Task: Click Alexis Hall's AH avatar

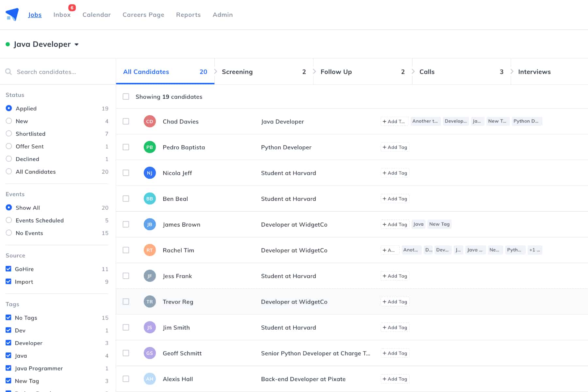Action: click(x=150, y=379)
